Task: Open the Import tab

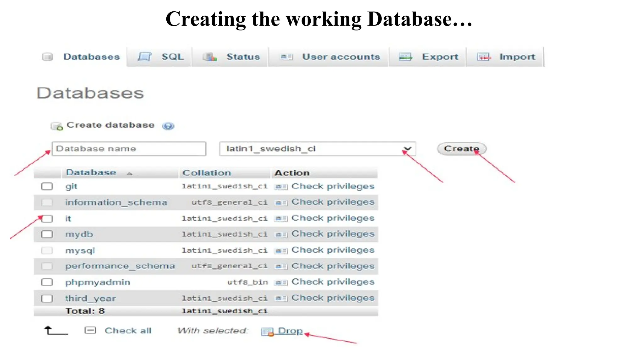Action: coord(506,57)
